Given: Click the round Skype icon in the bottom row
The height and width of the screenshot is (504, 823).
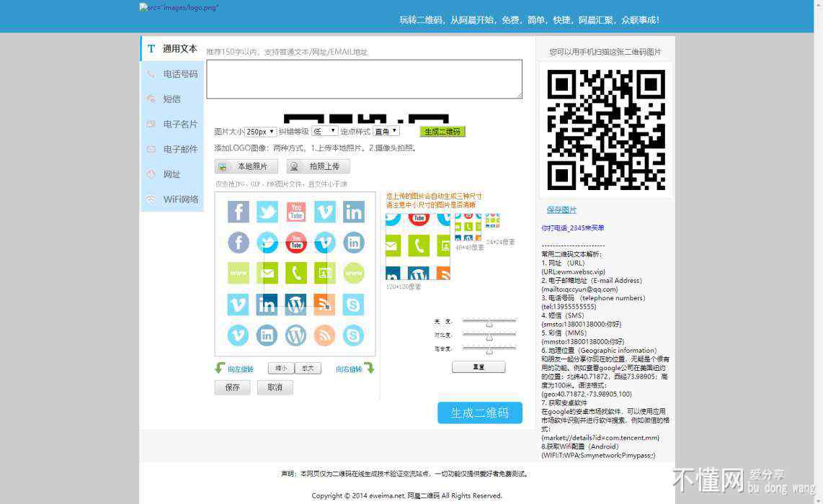Looking at the screenshot, I should click(354, 335).
